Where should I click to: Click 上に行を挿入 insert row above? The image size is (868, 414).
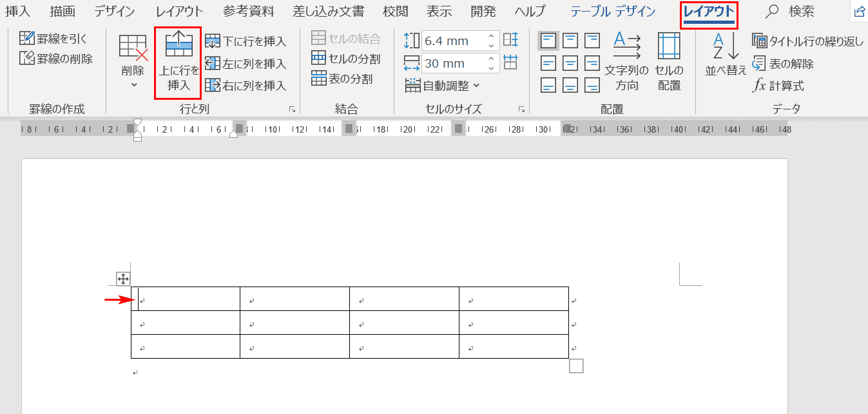[x=178, y=62]
